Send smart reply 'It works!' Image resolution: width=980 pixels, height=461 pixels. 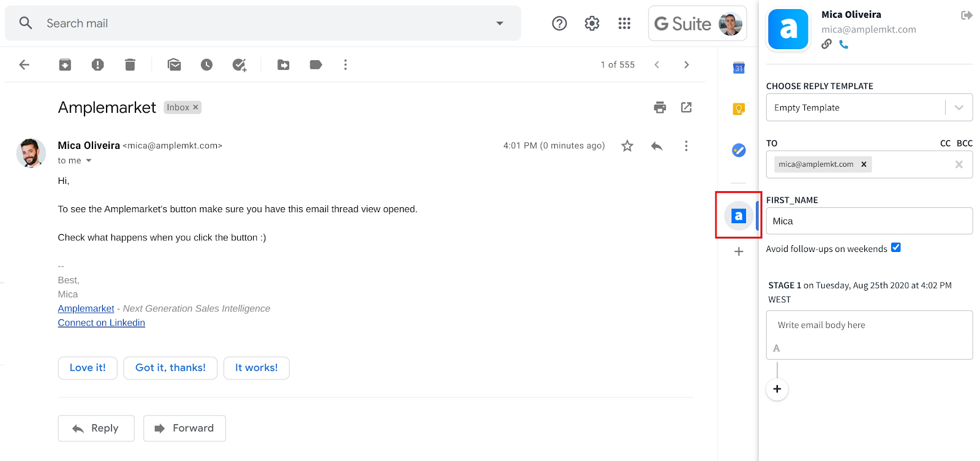257,368
